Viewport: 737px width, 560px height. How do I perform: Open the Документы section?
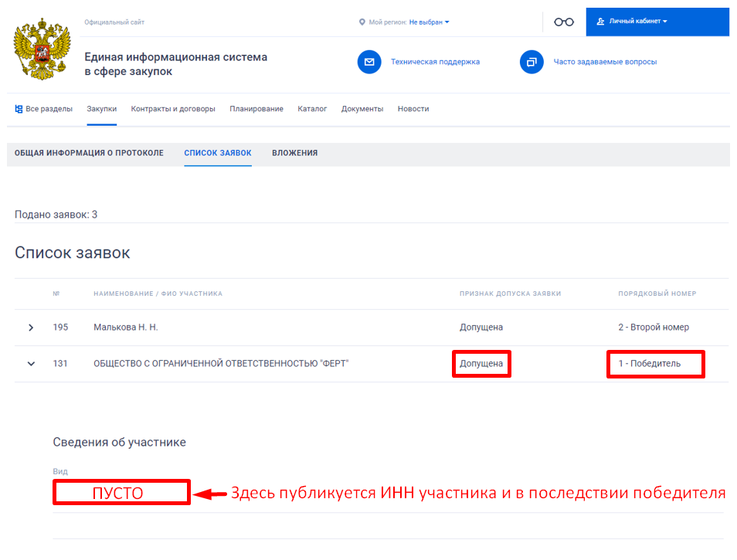tap(362, 109)
